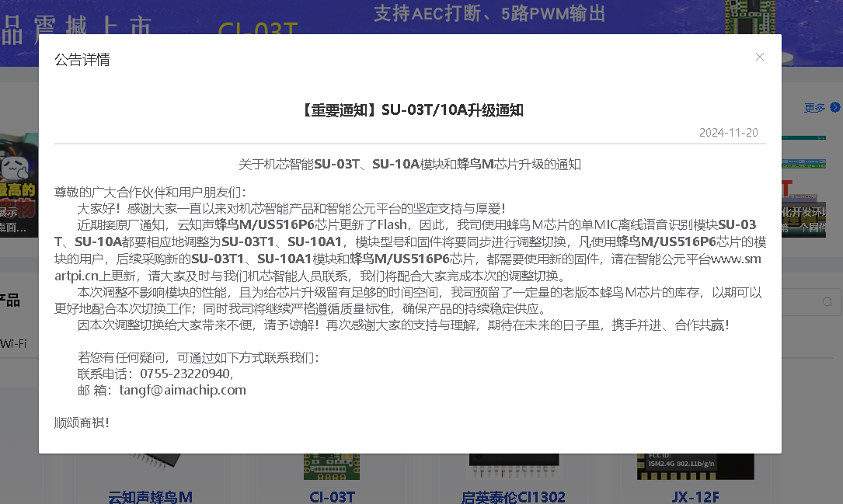Screen dimensions: 843x504
Task: Open the 更多 announcements link
Action: [x=813, y=108]
